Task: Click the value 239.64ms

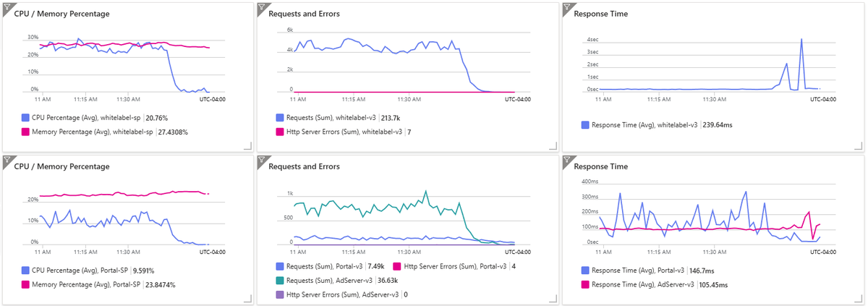Action: click(x=718, y=125)
